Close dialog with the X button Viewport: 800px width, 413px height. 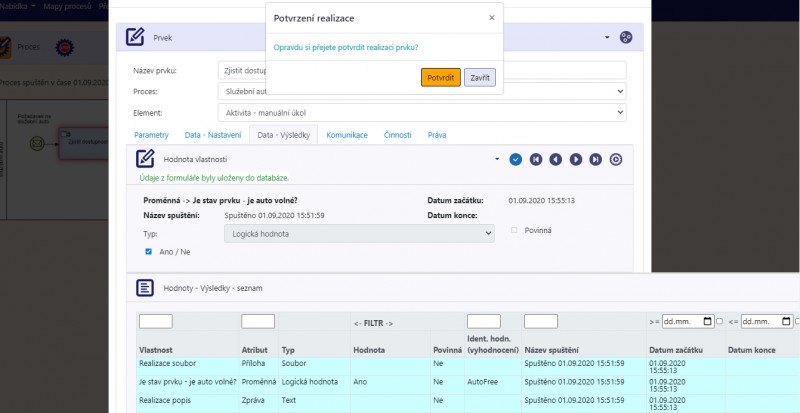tap(491, 18)
